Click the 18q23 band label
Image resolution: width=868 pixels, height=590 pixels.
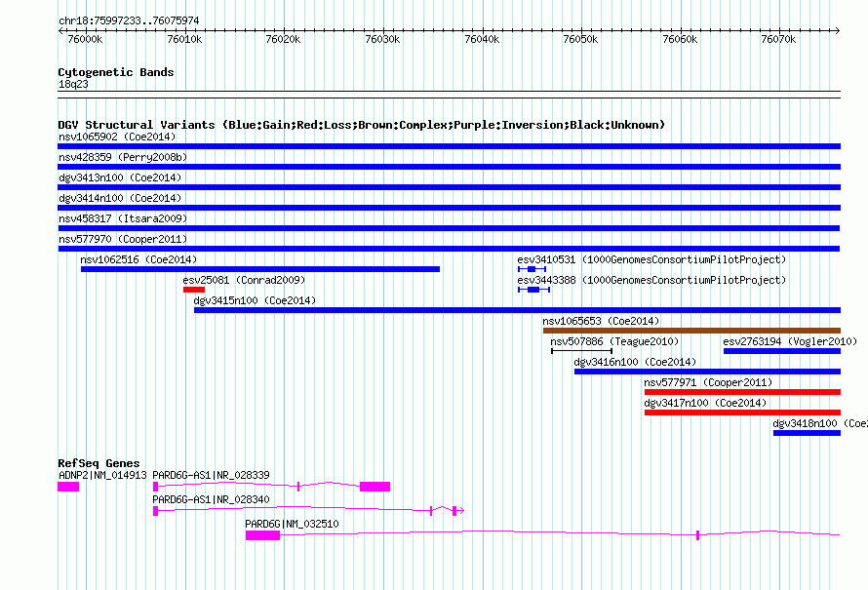[x=73, y=84]
